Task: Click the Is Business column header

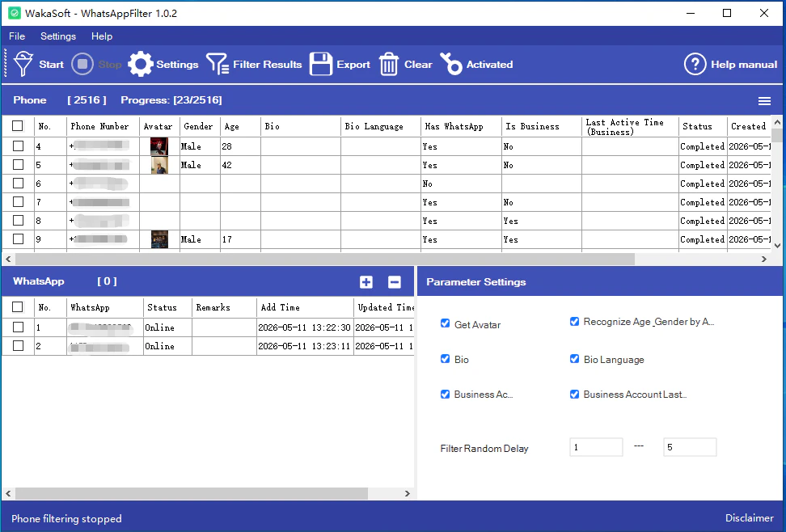Action: 541,126
